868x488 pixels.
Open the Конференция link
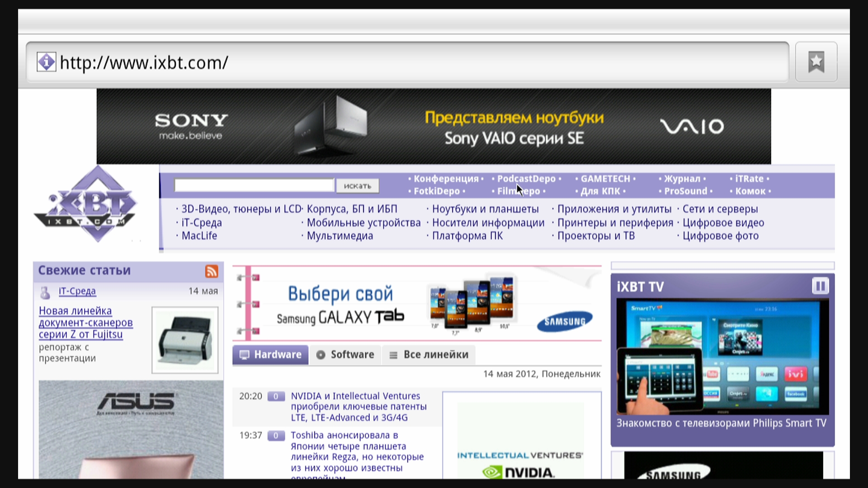point(446,179)
